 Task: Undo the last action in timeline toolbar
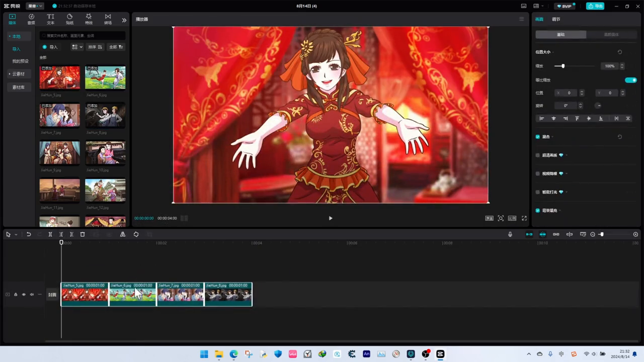tap(29, 234)
